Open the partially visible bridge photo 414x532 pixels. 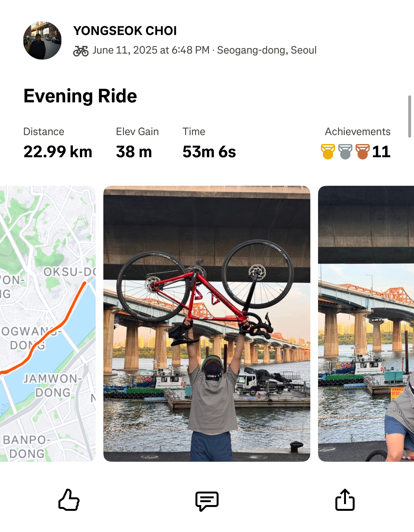[366, 323]
